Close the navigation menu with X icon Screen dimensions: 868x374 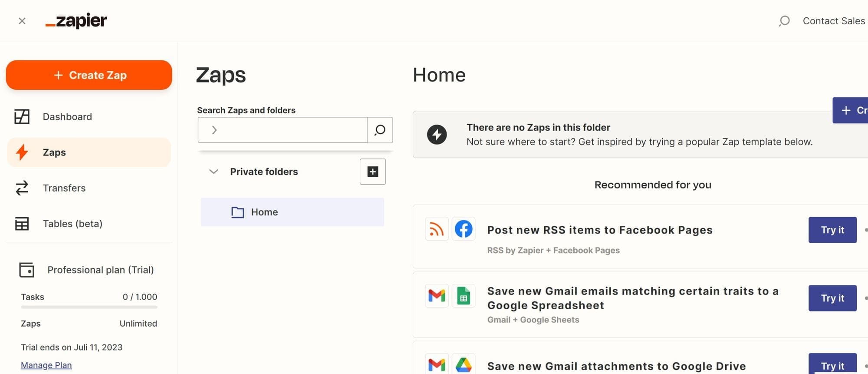click(x=22, y=21)
